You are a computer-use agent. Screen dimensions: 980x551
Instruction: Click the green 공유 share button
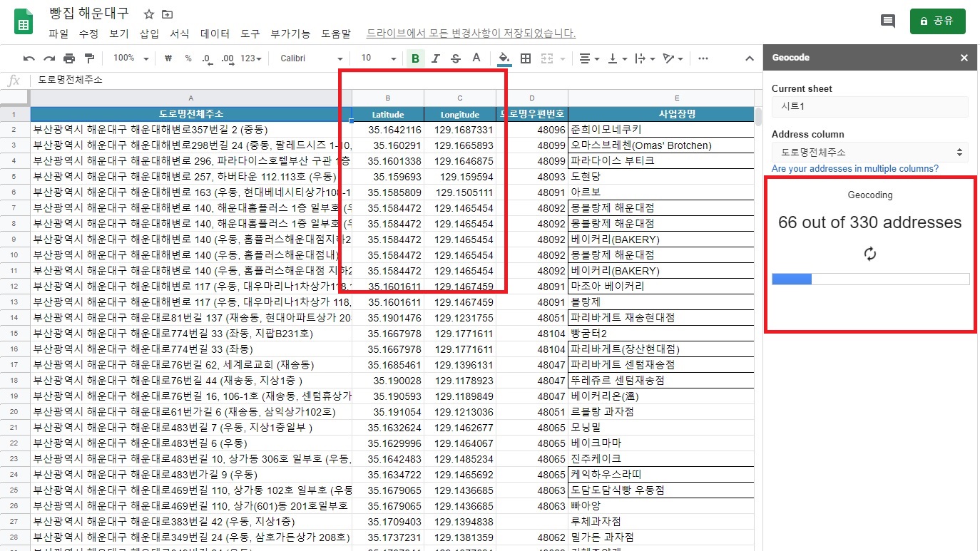pos(937,21)
